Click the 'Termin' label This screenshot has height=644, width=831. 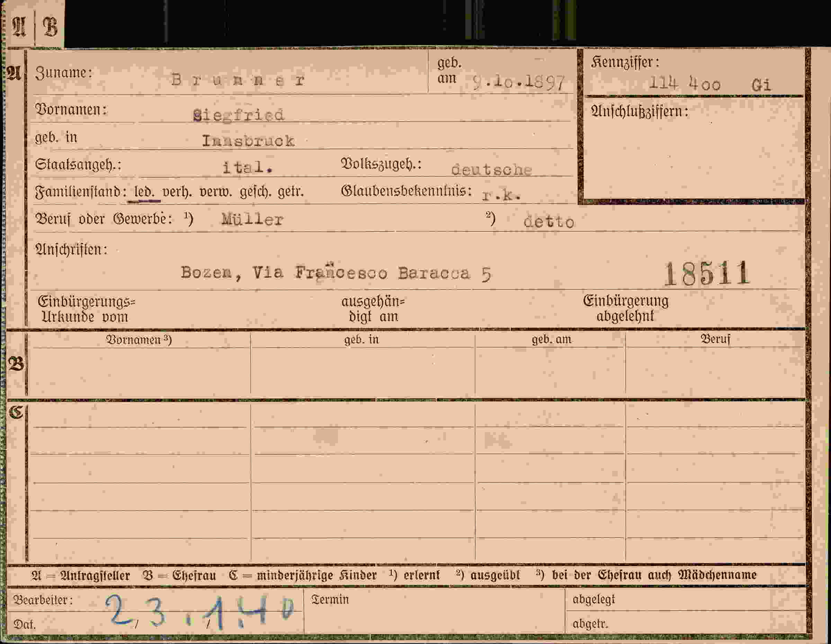point(330,599)
